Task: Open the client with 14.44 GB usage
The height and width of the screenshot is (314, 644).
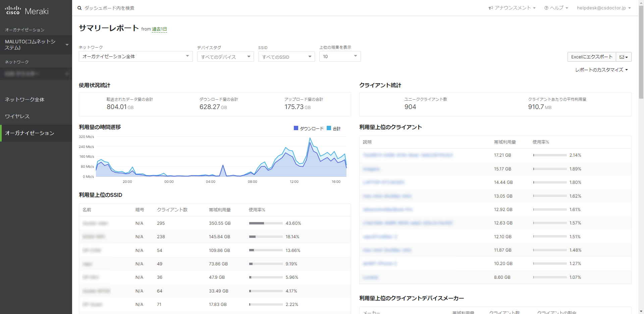Action: point(383,182)
